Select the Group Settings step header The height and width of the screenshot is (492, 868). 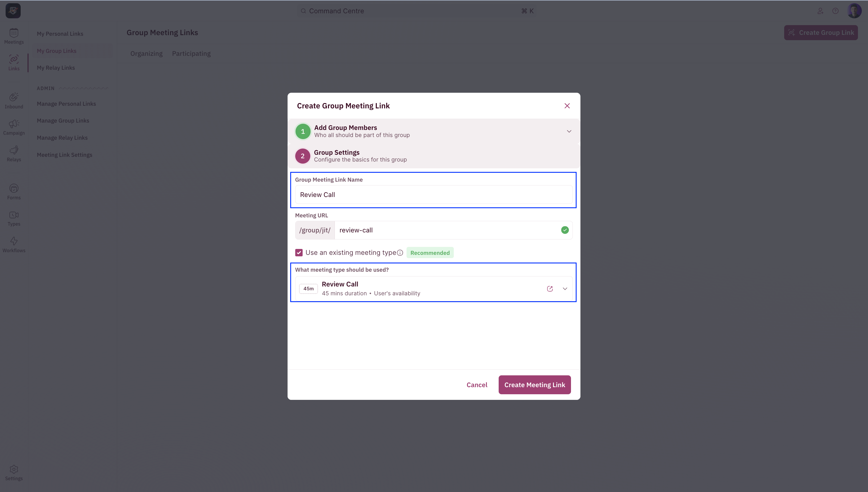pyautogui.click(x=434, y=156)
